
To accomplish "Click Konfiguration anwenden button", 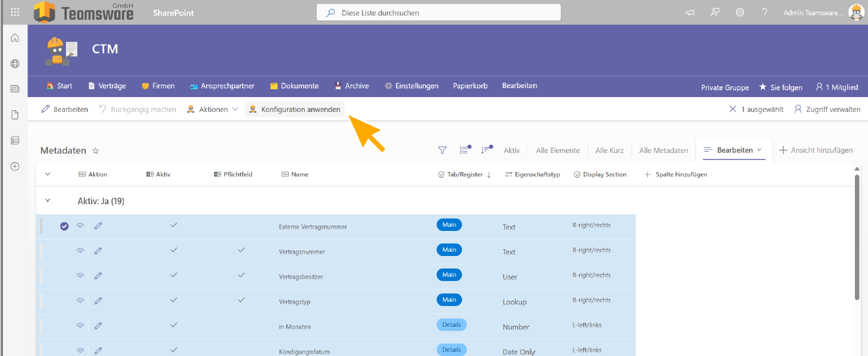I will click(x=295, y=110).
